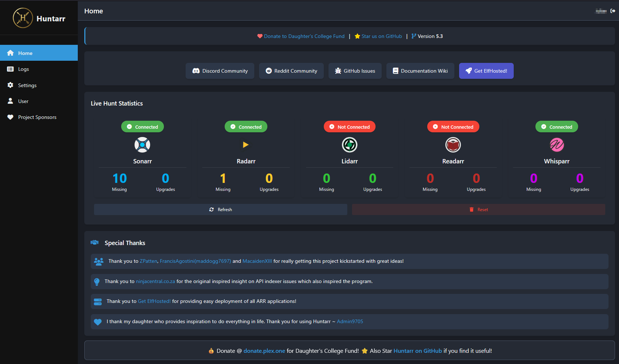Click the Refresh statistics button
The width and height of the screenshot is (619, 364).
(x=220, y=209)
